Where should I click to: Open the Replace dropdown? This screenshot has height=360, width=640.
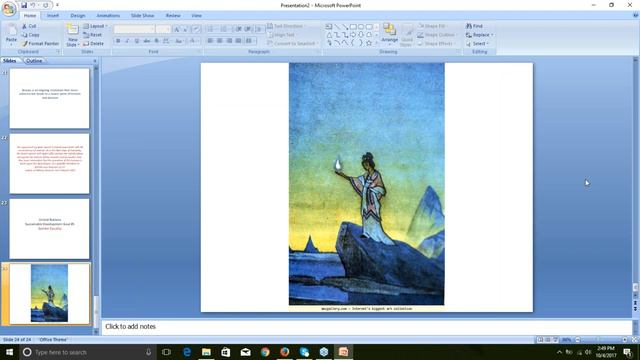(480, 35)
